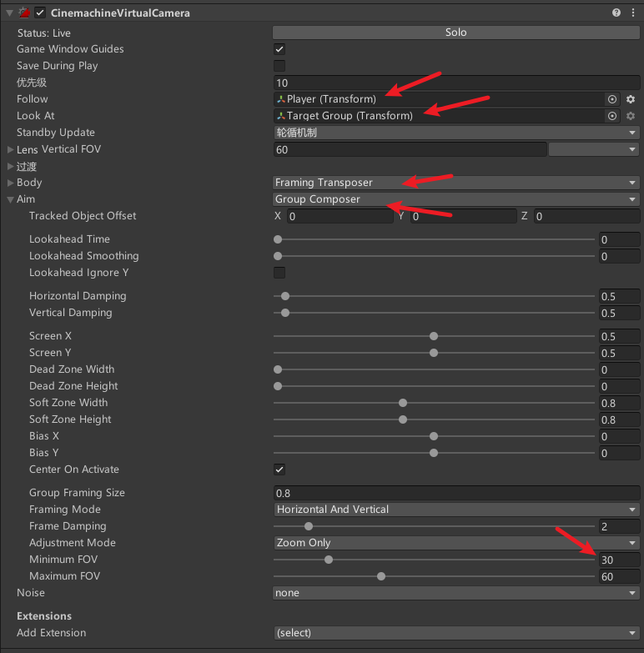Click the Bias Y slider handle
644x653 pixels.
(x=434, y=453)
